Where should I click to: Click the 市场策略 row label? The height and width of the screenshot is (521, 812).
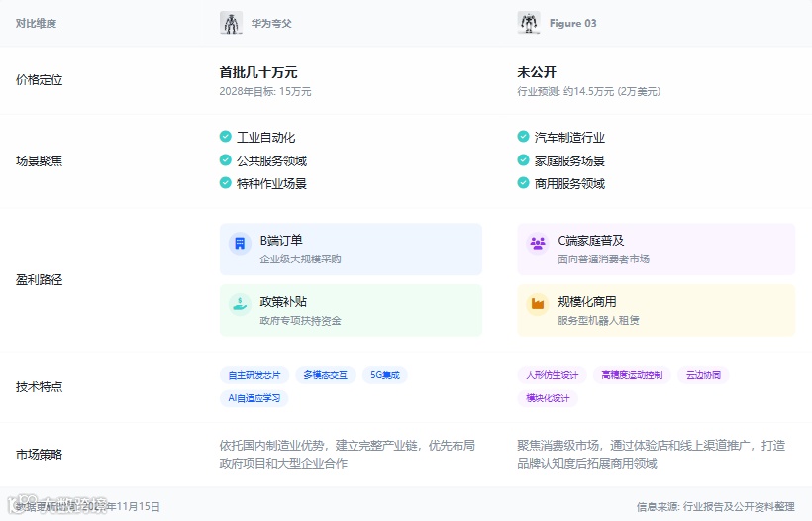(39, 455)
